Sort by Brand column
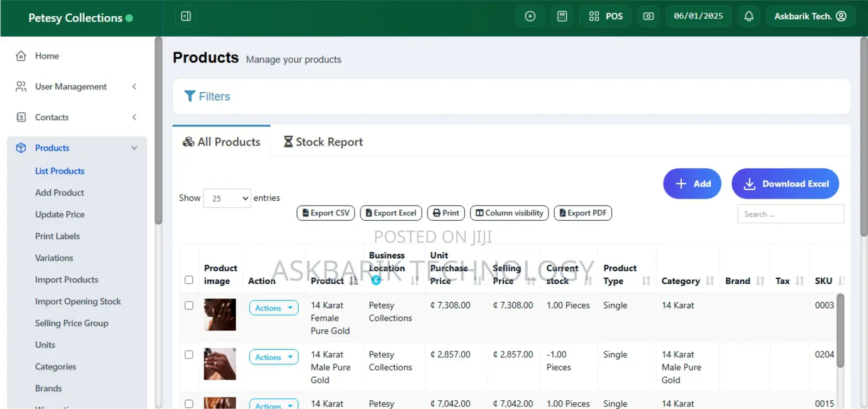 760,281
